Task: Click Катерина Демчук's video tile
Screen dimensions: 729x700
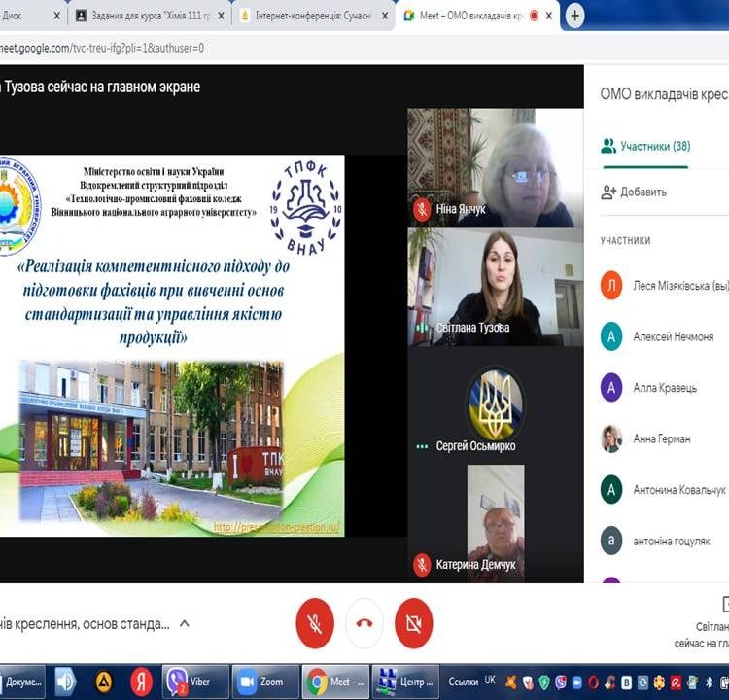Action: pos(496,523)
